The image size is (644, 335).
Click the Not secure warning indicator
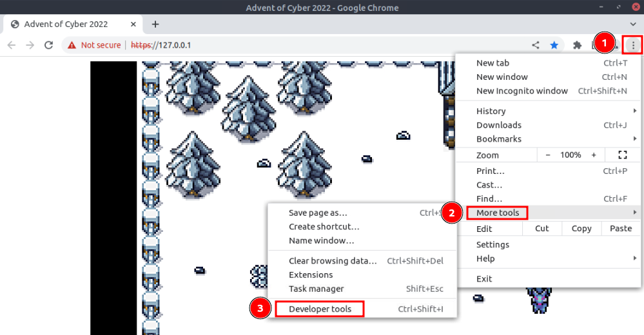pos(93,45)
